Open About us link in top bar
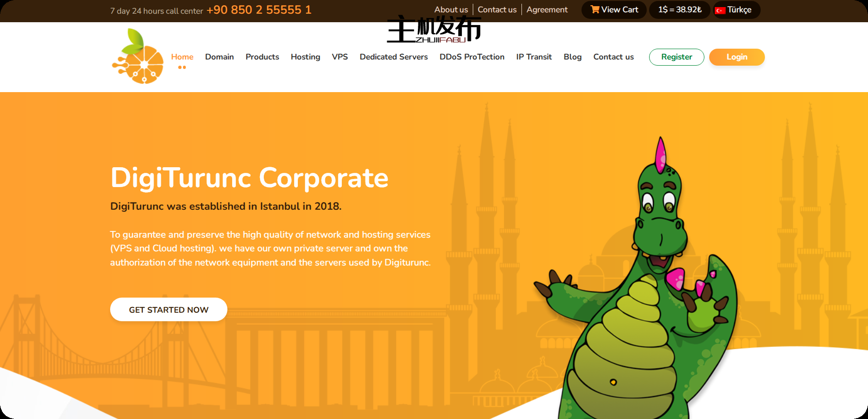The image size is (868, 419). point(451,9)
